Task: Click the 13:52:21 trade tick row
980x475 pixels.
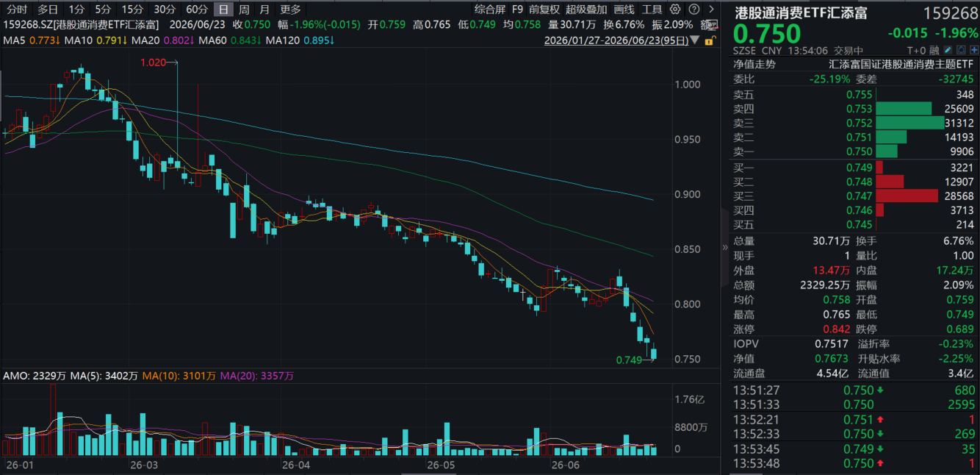Action: click(854, 419)
